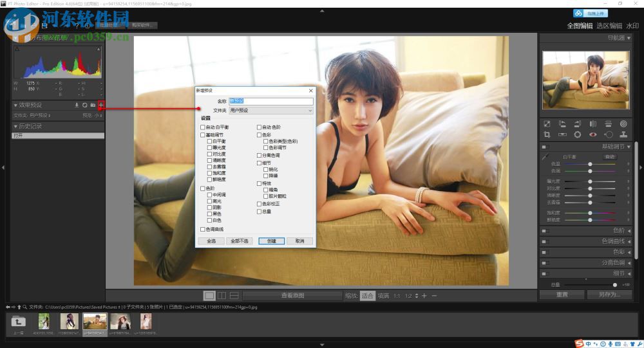644x348 pixels.
Task: Click single view layout icon below image
Action: coord(209,295)
